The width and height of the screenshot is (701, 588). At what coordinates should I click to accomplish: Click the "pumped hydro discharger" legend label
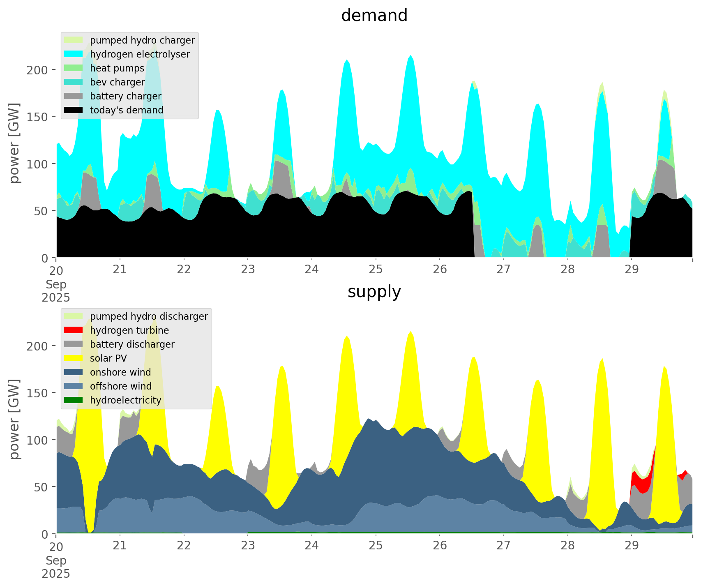(x=149, y=316)
